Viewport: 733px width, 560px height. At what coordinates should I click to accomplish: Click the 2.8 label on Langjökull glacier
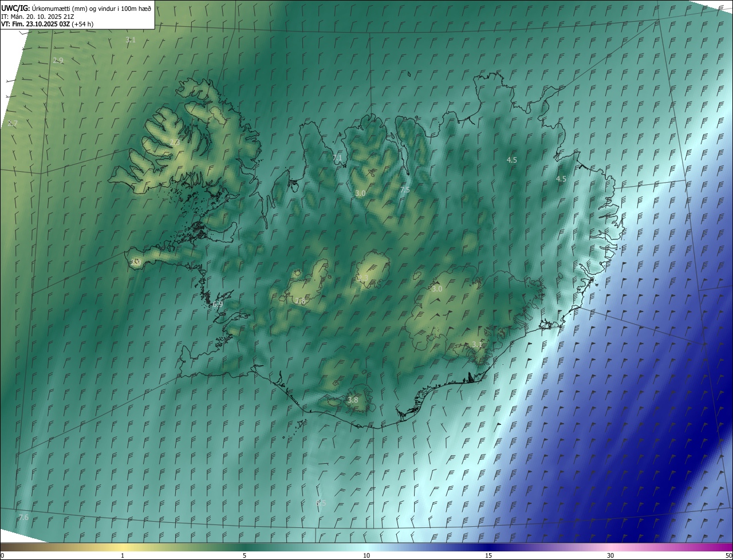point(301,301)
